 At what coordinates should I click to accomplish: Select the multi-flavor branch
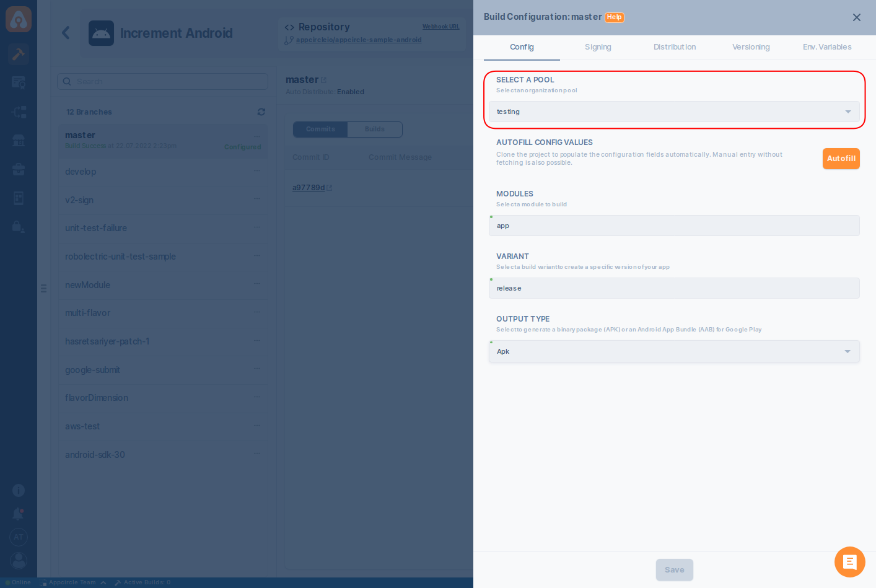[x=163, y=313]
